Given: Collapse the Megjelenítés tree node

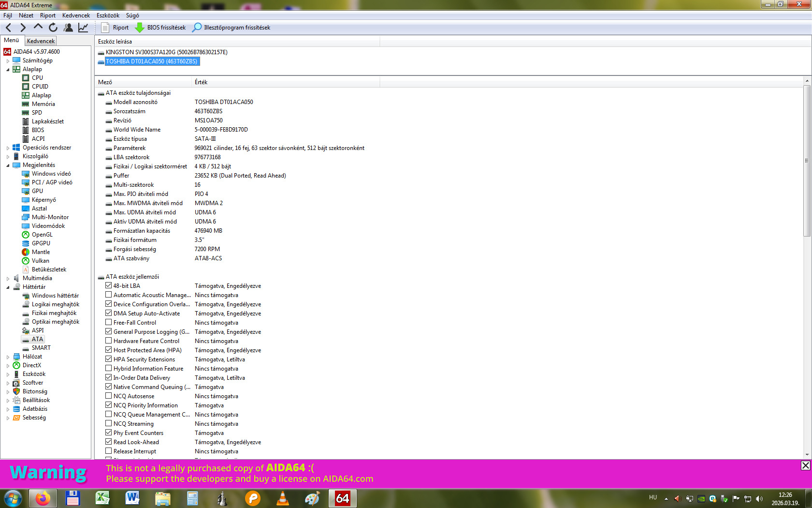Looking at the screenshot, I should (x=8, y=165).
